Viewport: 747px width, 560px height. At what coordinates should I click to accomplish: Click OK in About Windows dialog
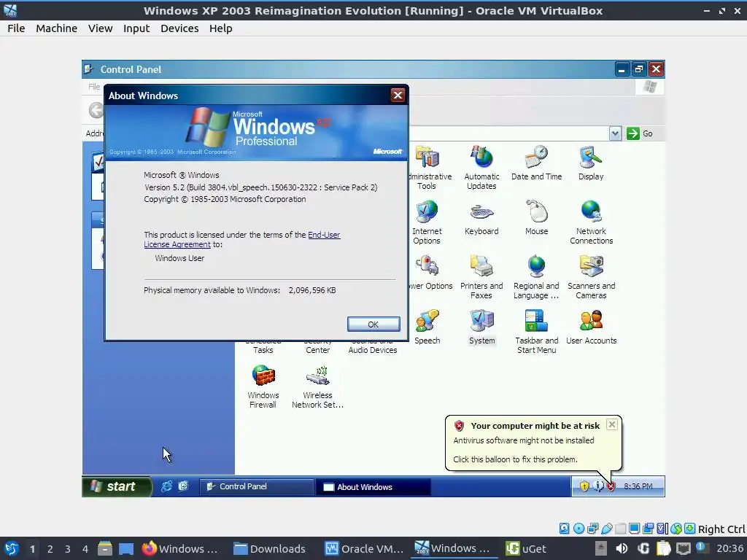[373, 324]
